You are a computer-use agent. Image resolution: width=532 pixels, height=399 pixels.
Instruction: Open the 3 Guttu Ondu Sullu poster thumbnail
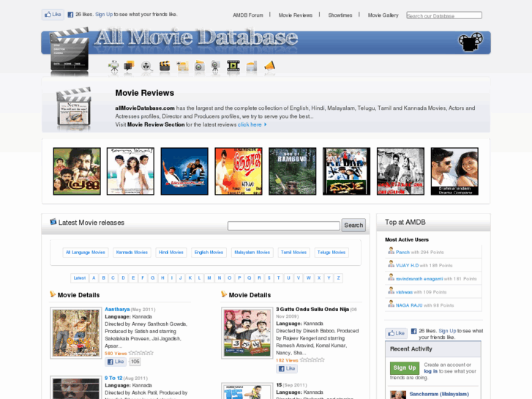click(x=247, y=333)
